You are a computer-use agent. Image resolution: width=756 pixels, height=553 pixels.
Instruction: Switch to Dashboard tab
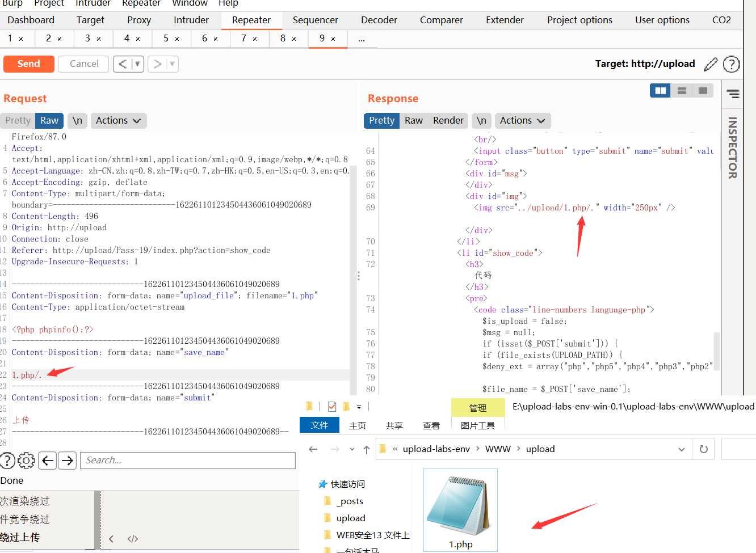(x=31, y=20)
